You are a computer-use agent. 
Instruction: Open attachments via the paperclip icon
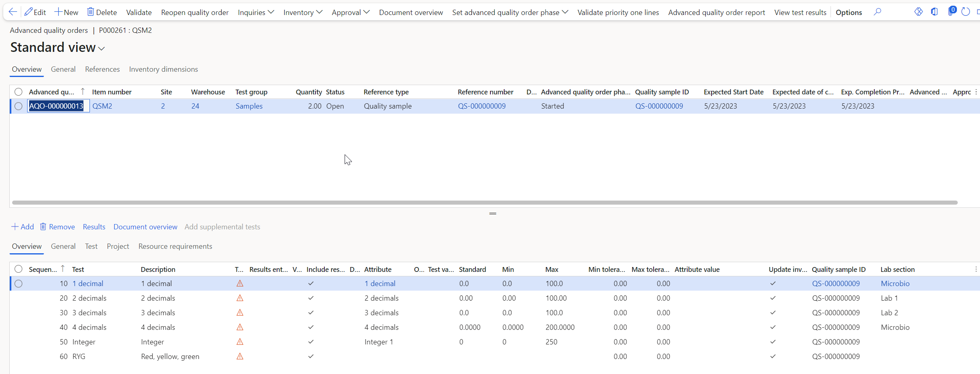click(x=951, y=12)
